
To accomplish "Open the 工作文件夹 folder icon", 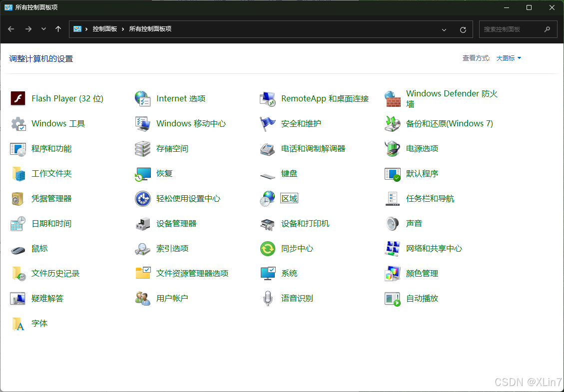I will point(18,174).
